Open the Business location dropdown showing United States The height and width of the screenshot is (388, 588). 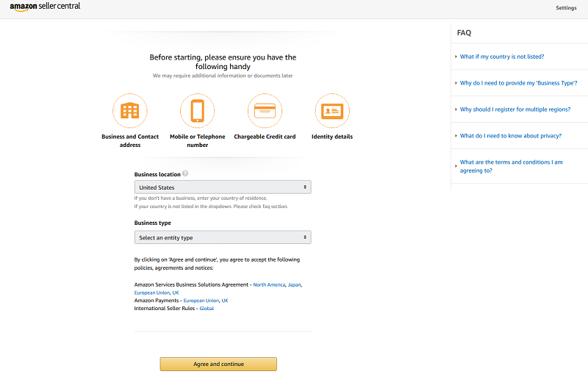pyautogui.click(x=223, y=187)
